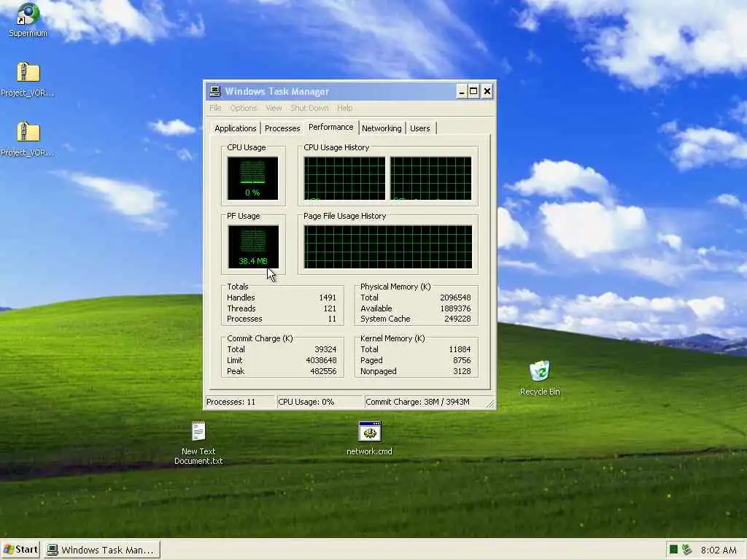Image resolution: width=747 pixels, height=560 pixels.
Task: Click Commit Charge Limit 4038648
Action: click(x=321, y=360)
